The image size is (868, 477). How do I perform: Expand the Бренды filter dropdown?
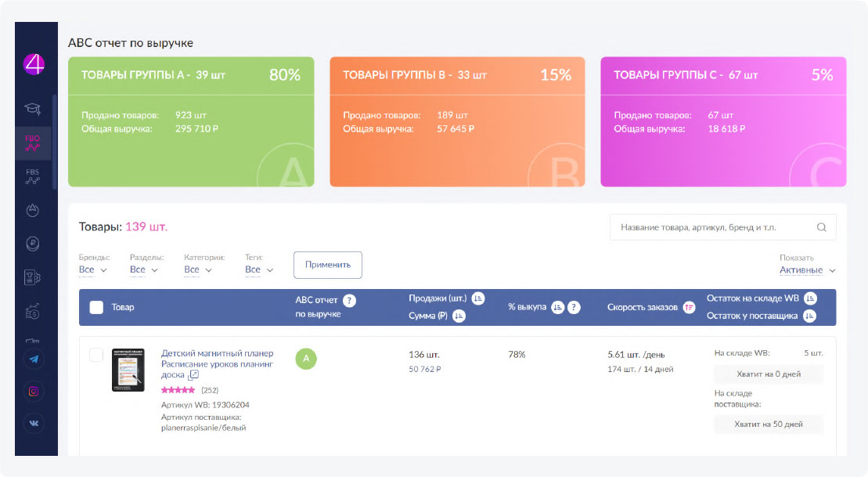pos(93,269)
